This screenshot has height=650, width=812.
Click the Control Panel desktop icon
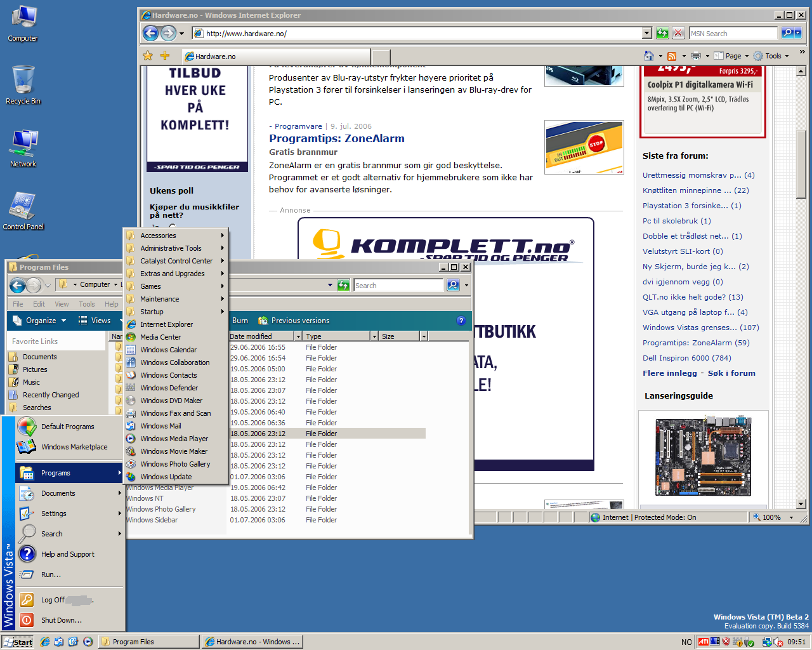coord(23,210)
